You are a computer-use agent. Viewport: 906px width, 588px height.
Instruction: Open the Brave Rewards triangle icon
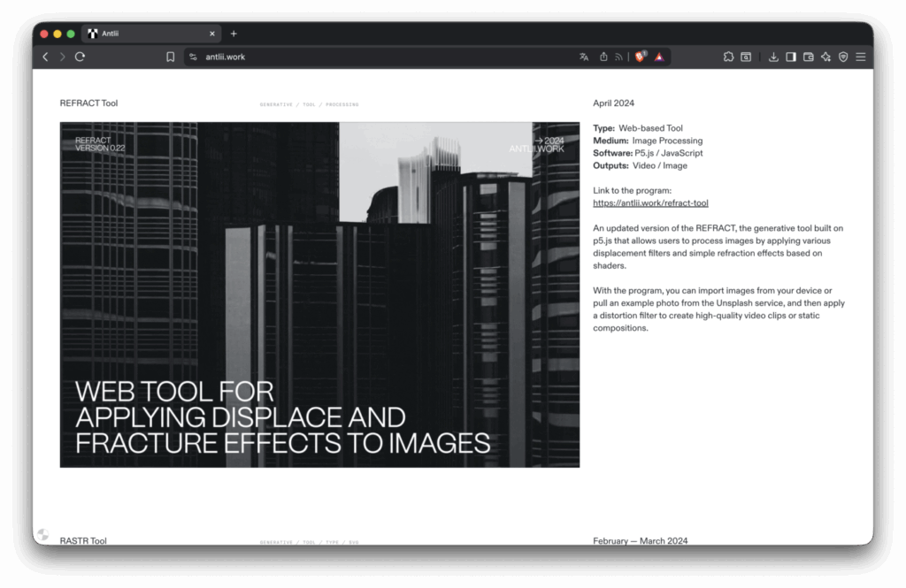(x=659, y=57)
